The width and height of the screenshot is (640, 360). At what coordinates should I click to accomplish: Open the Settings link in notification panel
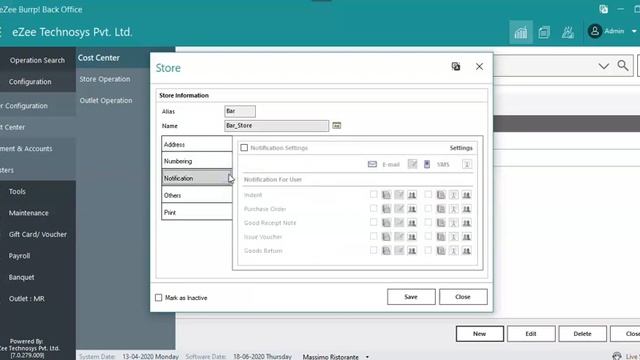[461, 148]
